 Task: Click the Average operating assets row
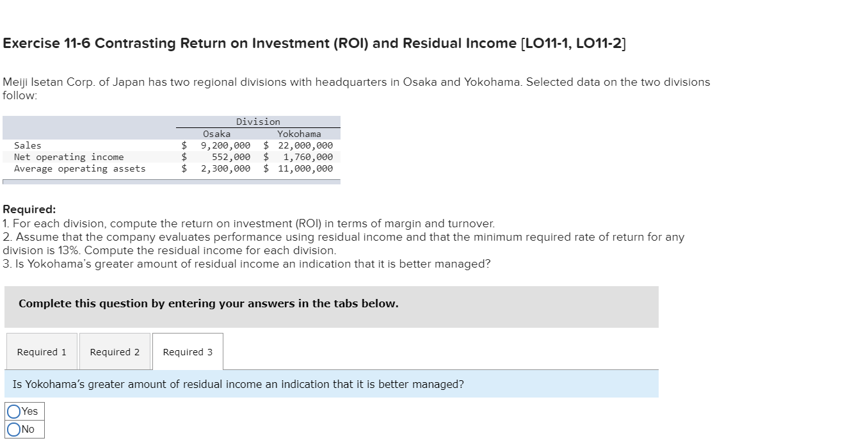pos(81,168)
